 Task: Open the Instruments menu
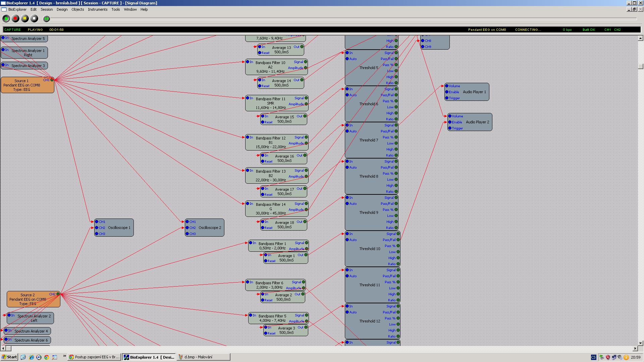click(x=97, y=9)
